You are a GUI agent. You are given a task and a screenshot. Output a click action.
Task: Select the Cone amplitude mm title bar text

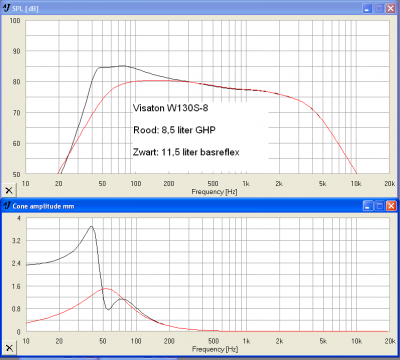pyautogui.click(x=43, y=206)
